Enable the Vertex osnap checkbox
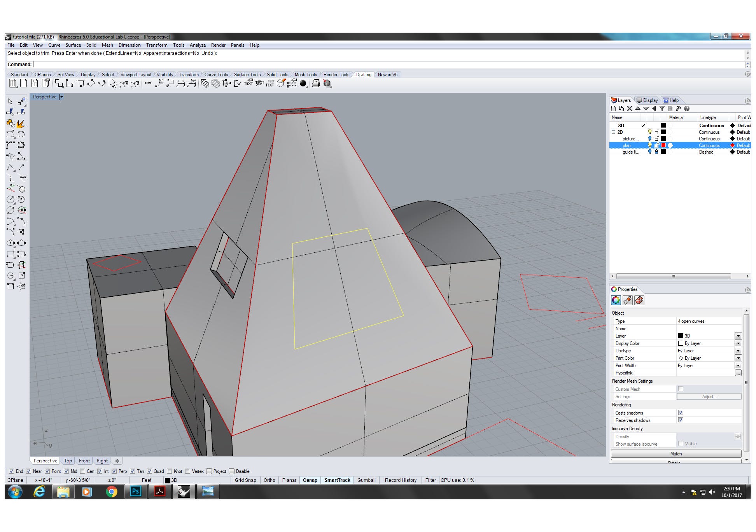 [x=188, y=471]
